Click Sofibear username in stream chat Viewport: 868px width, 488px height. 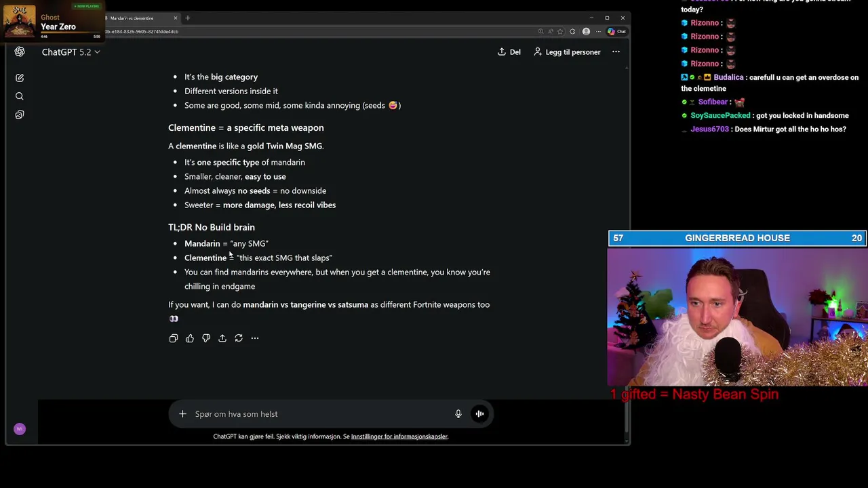713,102
